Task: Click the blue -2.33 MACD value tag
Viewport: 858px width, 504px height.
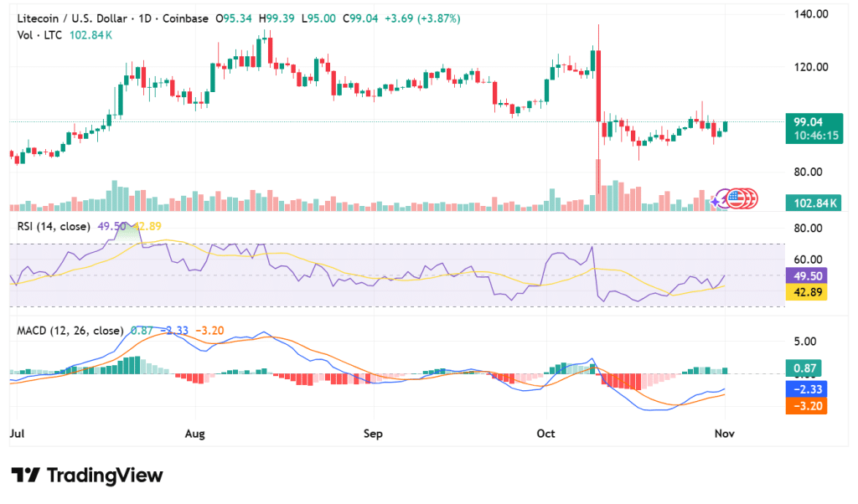Action: click(x=807, y=388)
